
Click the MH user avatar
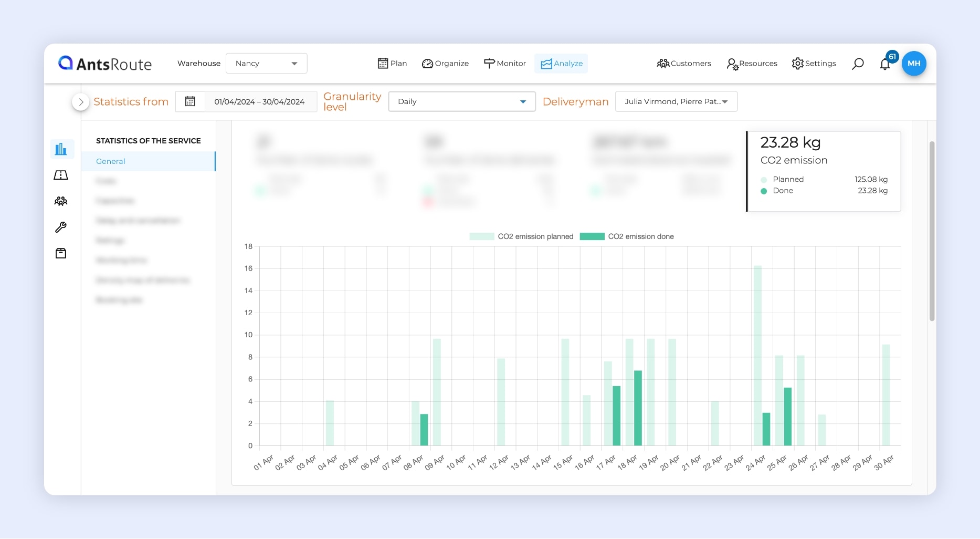tap(913, 64)
